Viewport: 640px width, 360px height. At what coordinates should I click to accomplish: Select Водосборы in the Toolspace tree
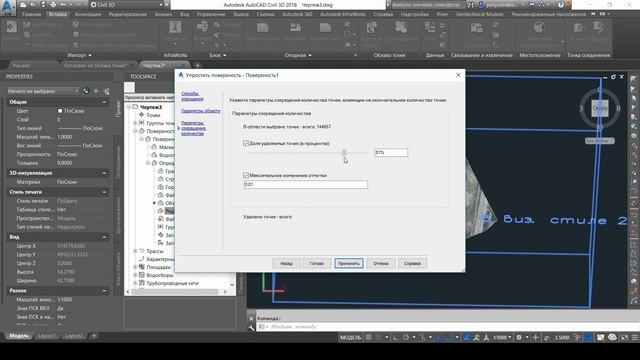pos(159,275)
